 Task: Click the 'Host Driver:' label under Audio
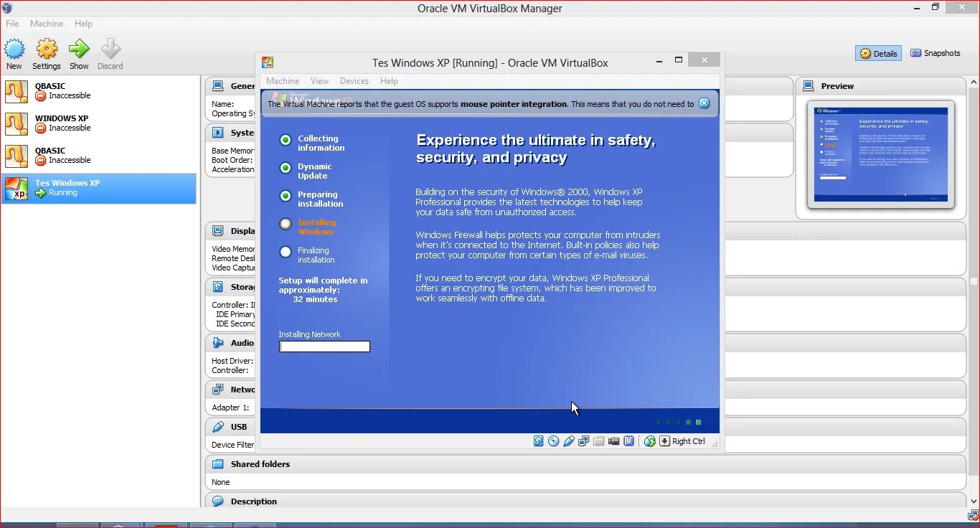(x=232, y=361)
